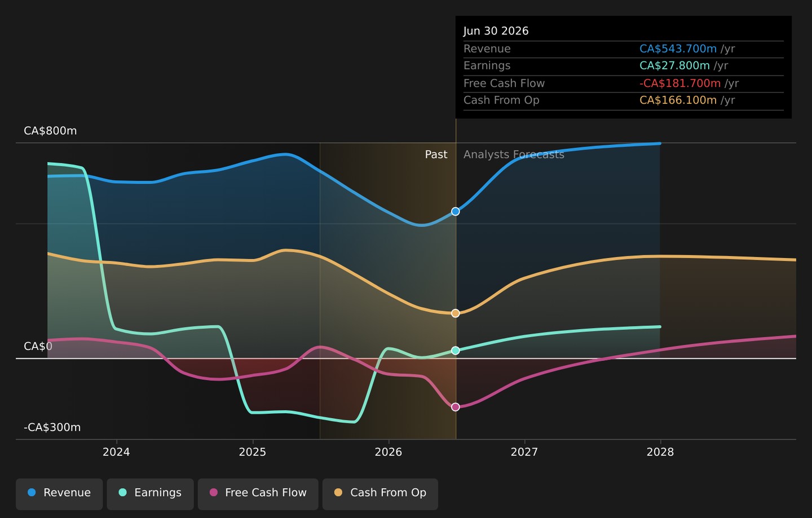Screen dimensions: 812x518
Task: Click the 2027 x-axis year label
Action: pyautogui.click(x=524, y=452)
